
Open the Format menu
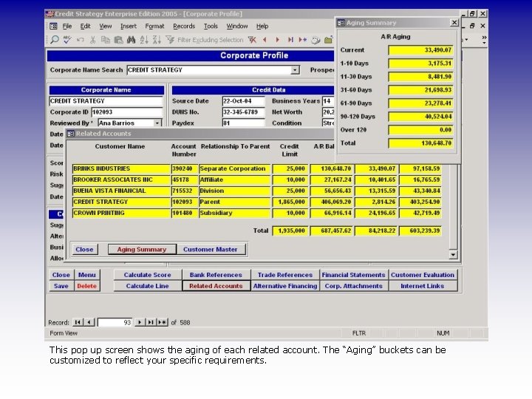[154, 26]
